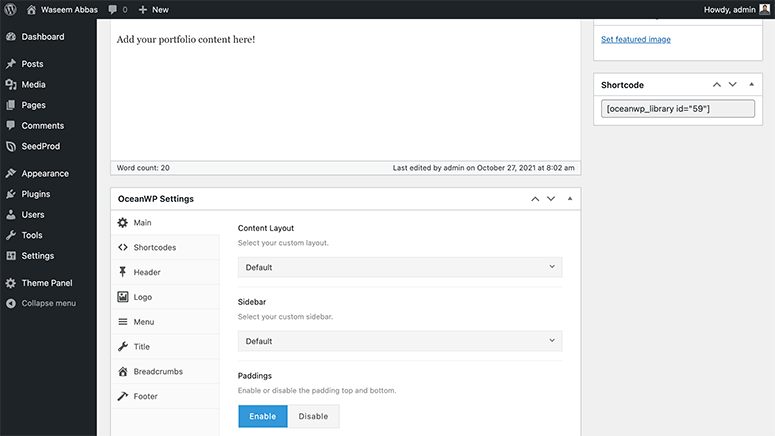Click the wrench icon beside Title
Image resolution: width=775 pixels, height=436 pixels.
[123, 347]
